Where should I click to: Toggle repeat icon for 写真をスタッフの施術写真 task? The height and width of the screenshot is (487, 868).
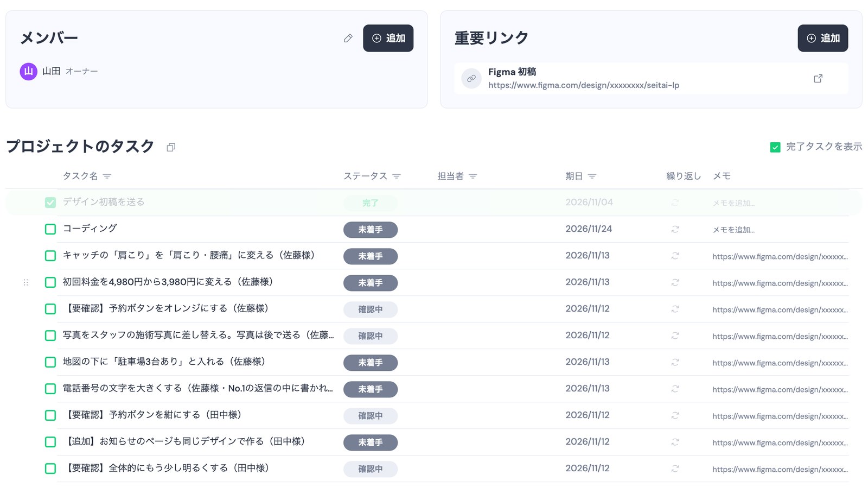pos(675,336)
